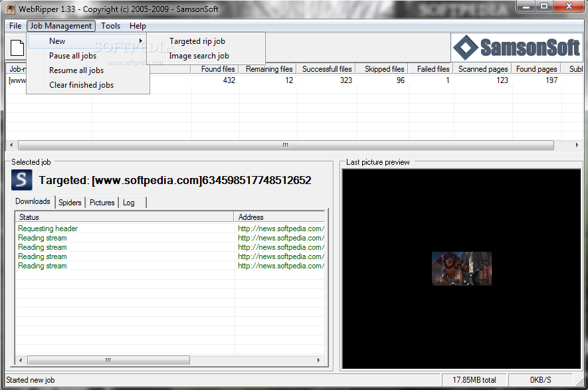This screenshot has width=588, height=390.
Task: Select the Requesting header download row
Action: (170, 229)
